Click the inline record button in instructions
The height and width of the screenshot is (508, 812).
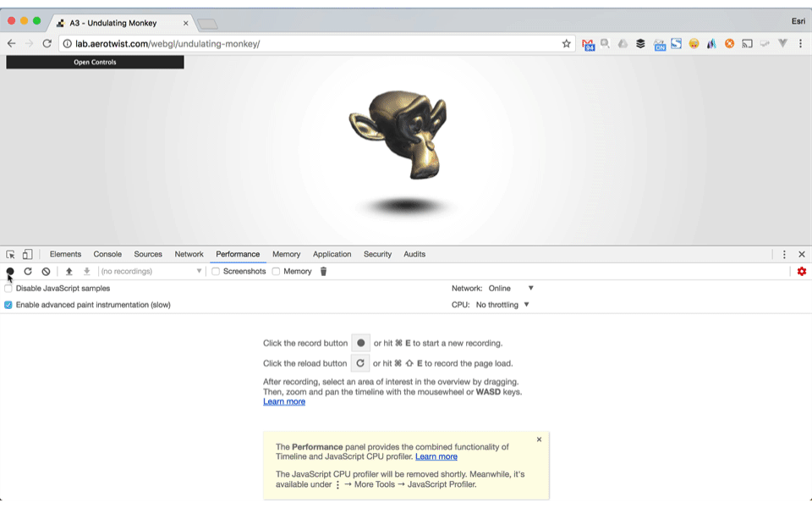click(x=360, y=343)
